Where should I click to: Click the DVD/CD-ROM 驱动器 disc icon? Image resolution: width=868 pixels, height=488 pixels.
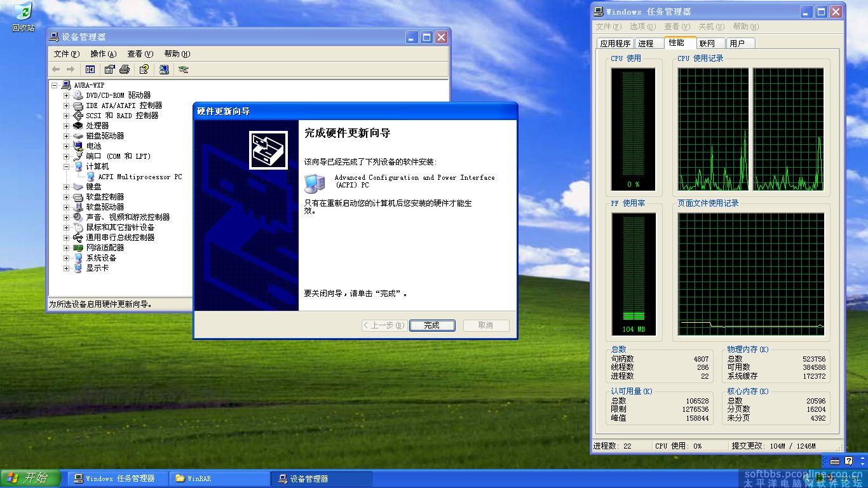[78, 95]
